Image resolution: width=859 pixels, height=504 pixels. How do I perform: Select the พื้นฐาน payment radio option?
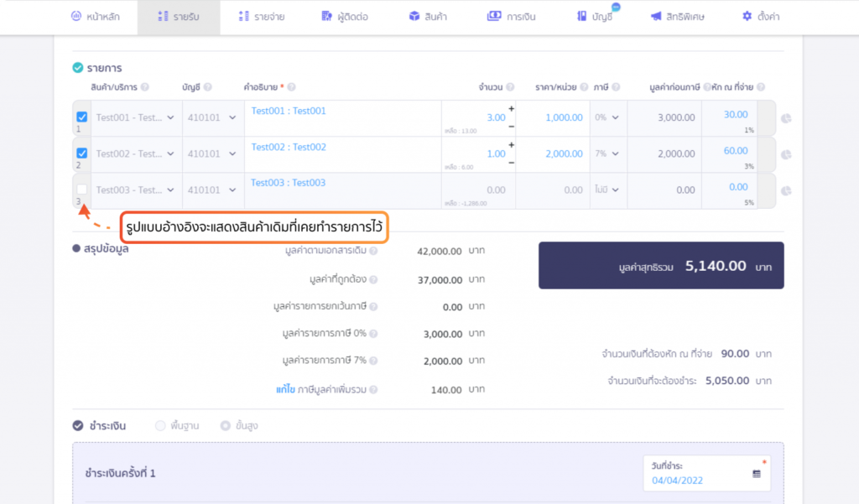160,426
